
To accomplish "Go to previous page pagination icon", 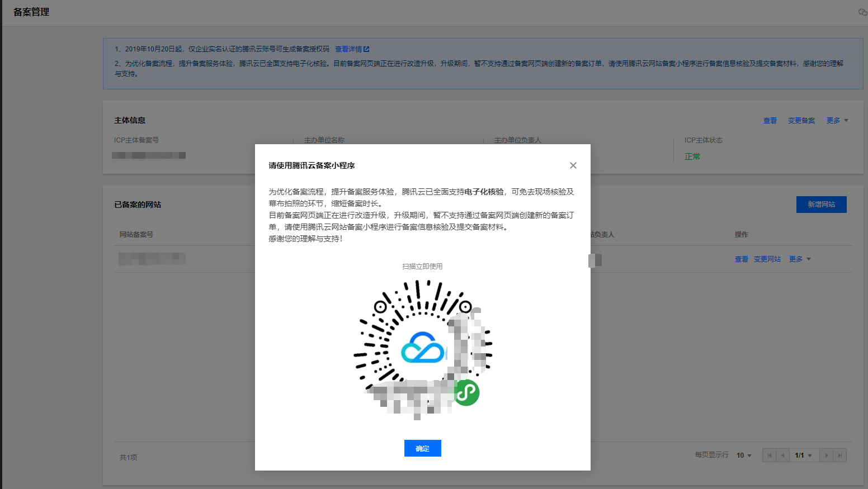I will pos(783,455).
